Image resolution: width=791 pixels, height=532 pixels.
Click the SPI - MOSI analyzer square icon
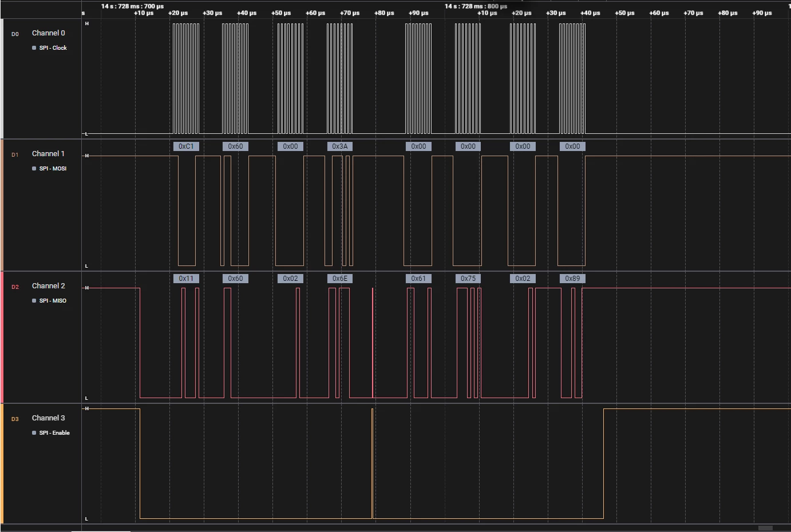tap(34, 169)
